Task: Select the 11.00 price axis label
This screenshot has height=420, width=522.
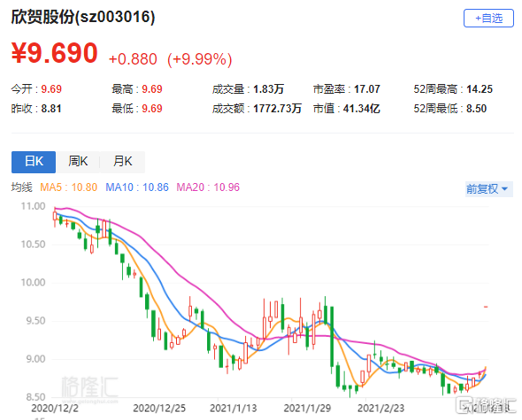Action: tap(33, 206)
